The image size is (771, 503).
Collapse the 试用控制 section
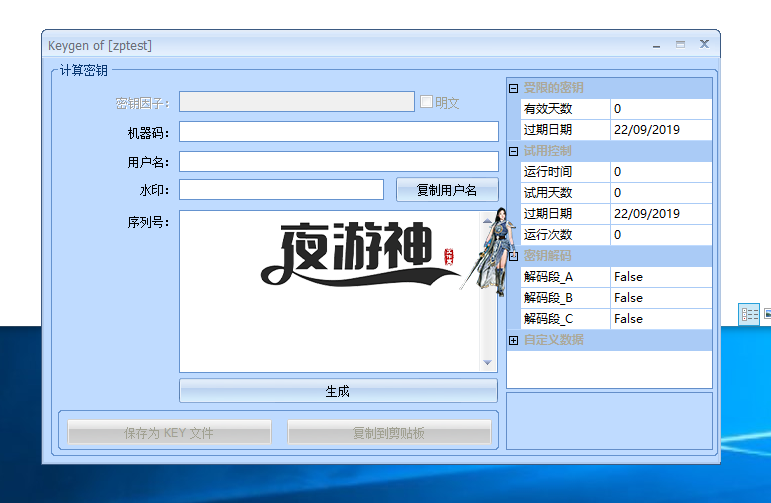pyautogui.click(x=513, y=151)
